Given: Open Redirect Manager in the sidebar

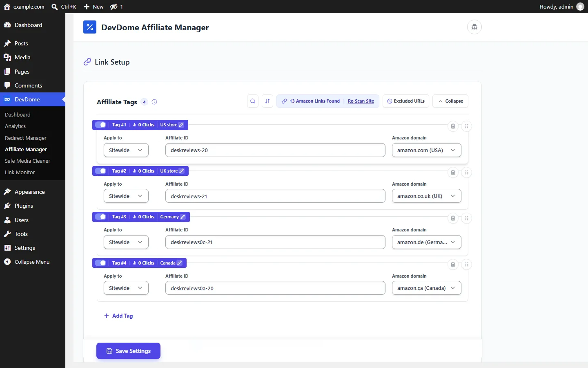Looking at the screenshot, I should (x=26, y=138).
